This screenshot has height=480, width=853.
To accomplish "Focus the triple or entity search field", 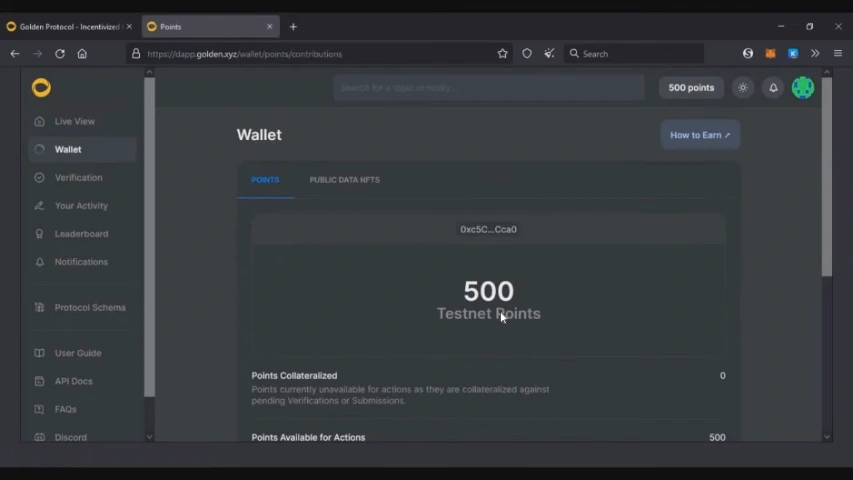I will click(488, 88).
